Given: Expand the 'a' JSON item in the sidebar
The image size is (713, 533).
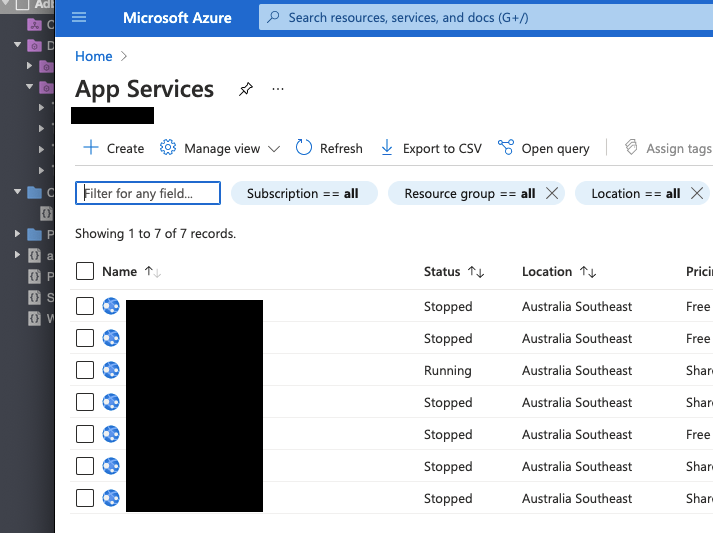Looking at the screenshot, I should (17, 254).
